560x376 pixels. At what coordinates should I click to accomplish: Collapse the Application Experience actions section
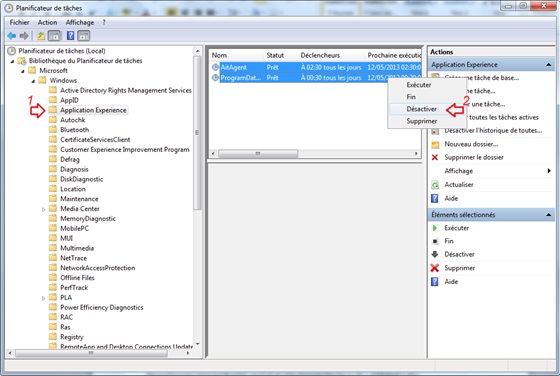(549, 65)
